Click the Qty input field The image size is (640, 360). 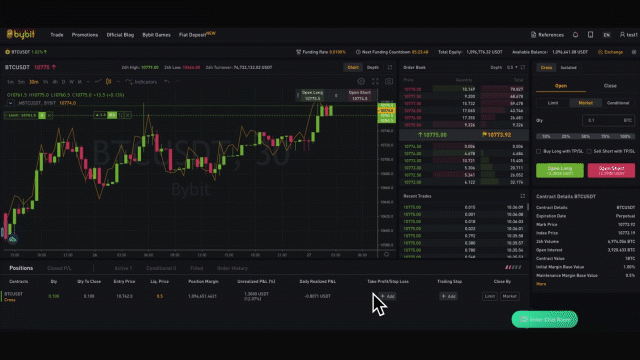[608, 120]
